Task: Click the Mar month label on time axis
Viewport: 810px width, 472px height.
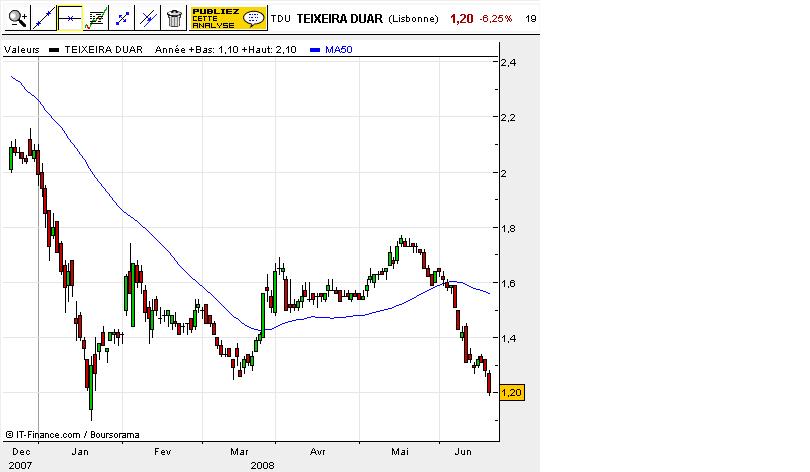Action: point(239,451)
